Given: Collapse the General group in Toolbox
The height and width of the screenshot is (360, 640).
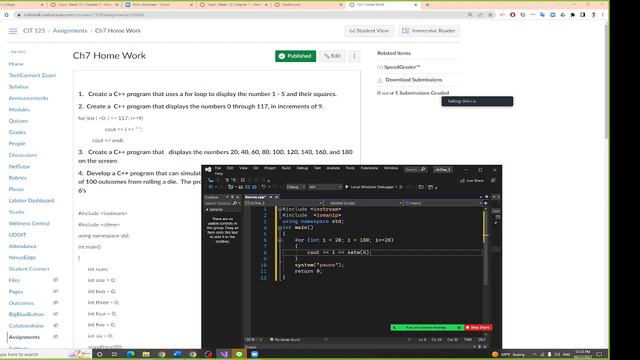Looking at the screenshot, I should tap(207, 210).
